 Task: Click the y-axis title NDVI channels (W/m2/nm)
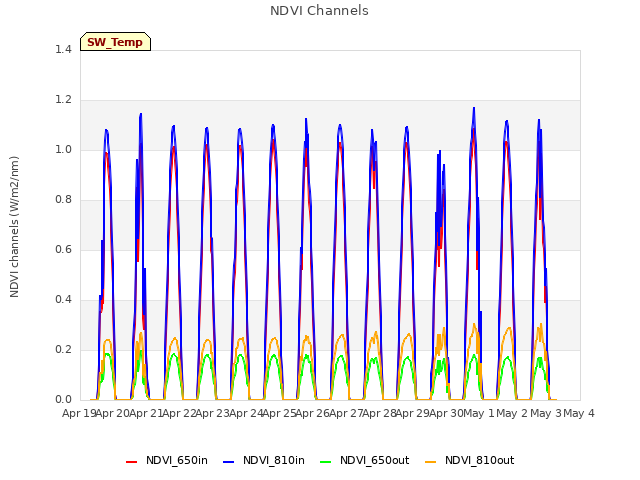coord(14,227)
